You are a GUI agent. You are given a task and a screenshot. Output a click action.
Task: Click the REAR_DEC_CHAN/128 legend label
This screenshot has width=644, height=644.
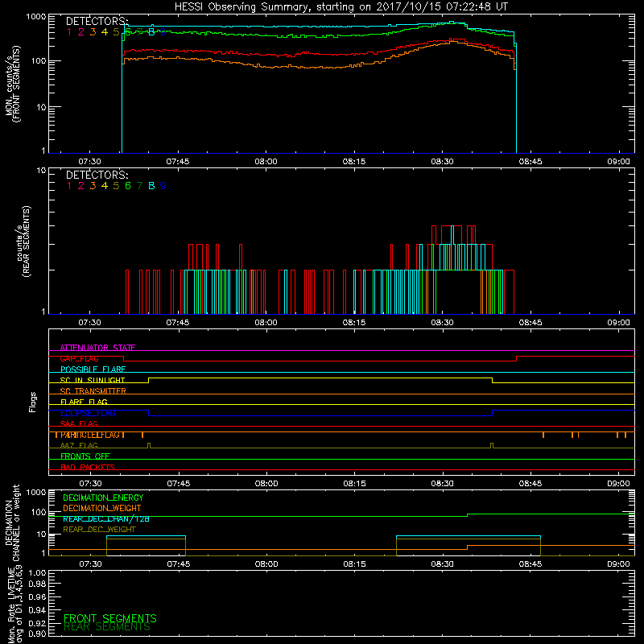click(x=106, y=518)
